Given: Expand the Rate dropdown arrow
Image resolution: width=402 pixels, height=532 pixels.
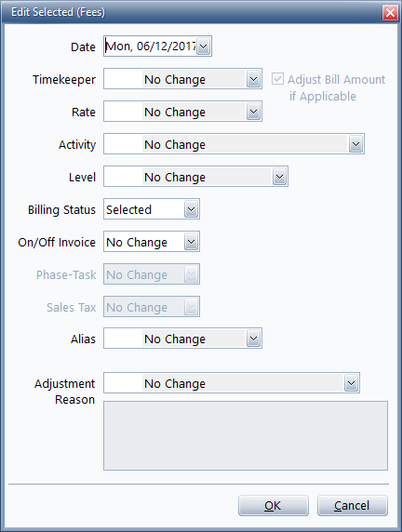Looking at the screenshot, I should (x=253, y=112).
